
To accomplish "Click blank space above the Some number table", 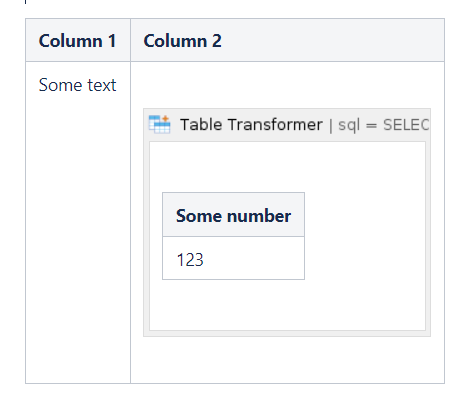I will point(287,167).
